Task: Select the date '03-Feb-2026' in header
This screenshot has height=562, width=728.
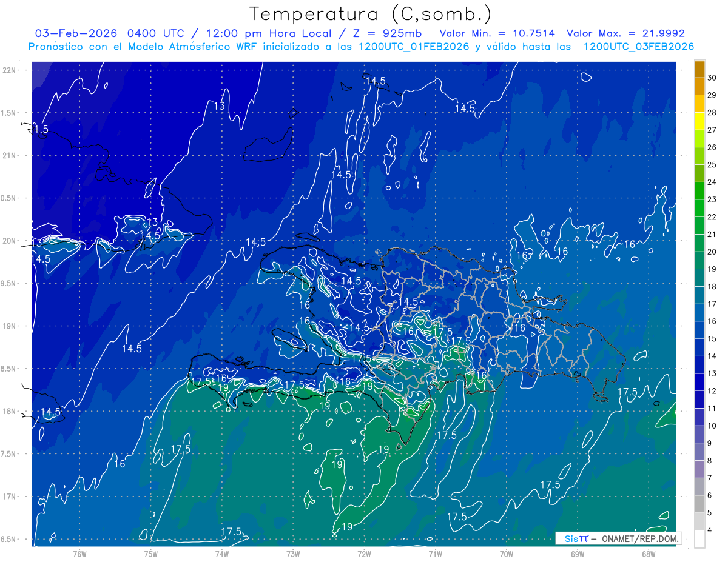Action: coord(76,33)
